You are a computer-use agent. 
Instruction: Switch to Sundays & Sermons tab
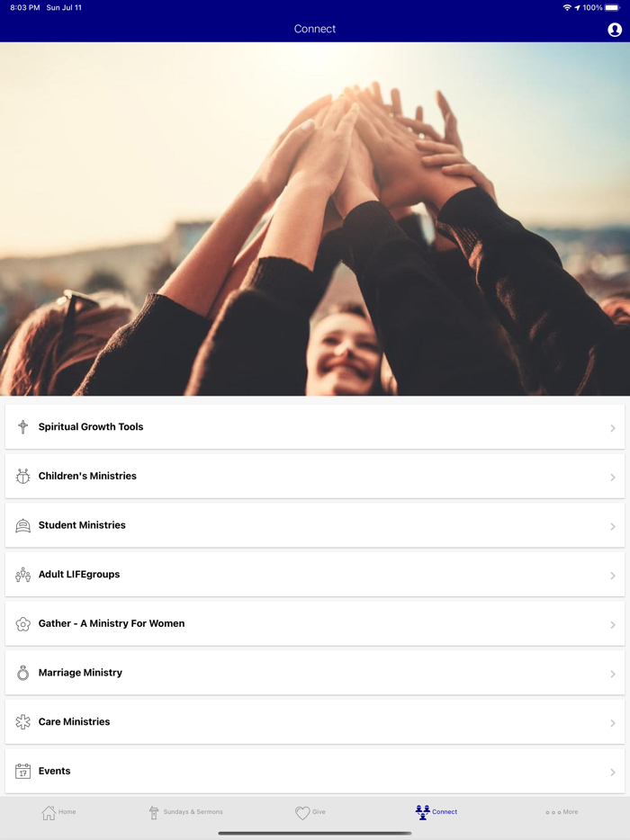tap(185, 812)
